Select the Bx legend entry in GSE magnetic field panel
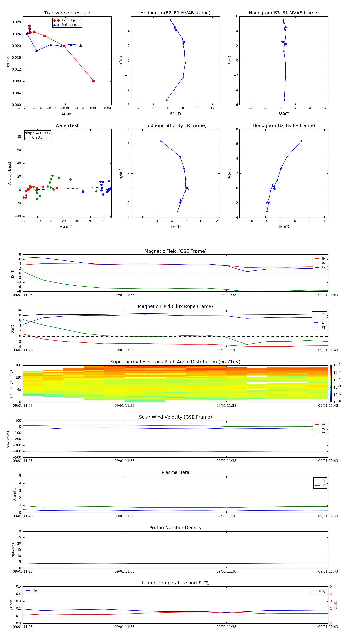Screen dimensions: 351x644 320,259
